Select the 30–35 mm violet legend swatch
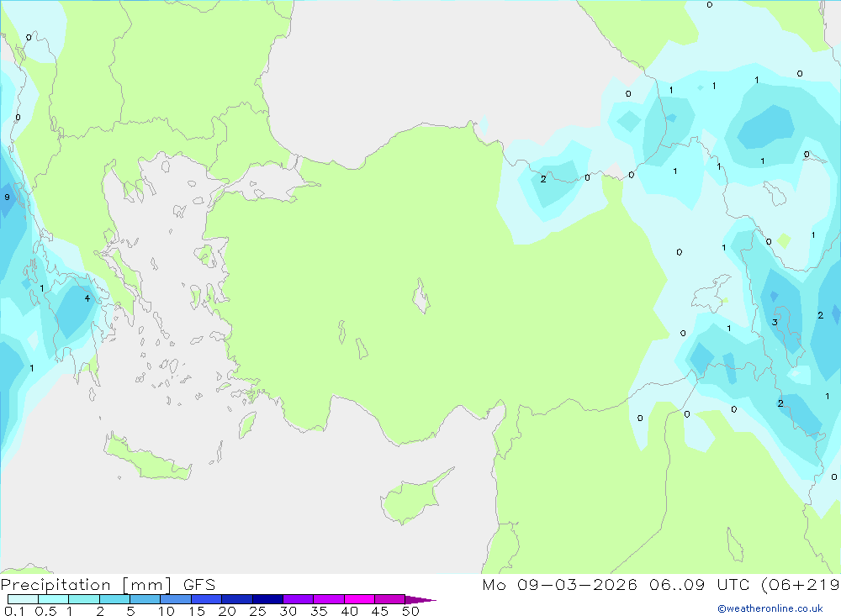The height and width of the screenshot is (616, 841). pos(298,599)
